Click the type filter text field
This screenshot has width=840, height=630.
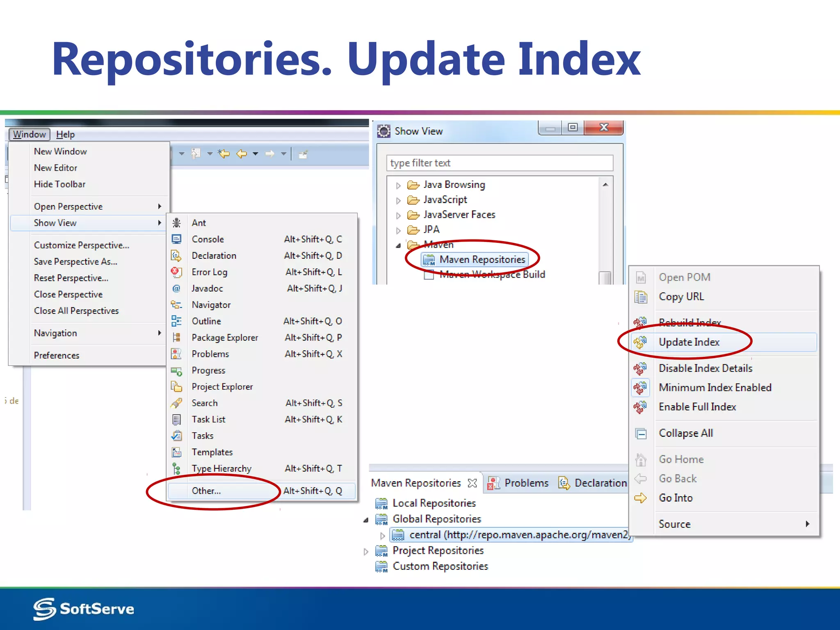click(x=500, y=163)
